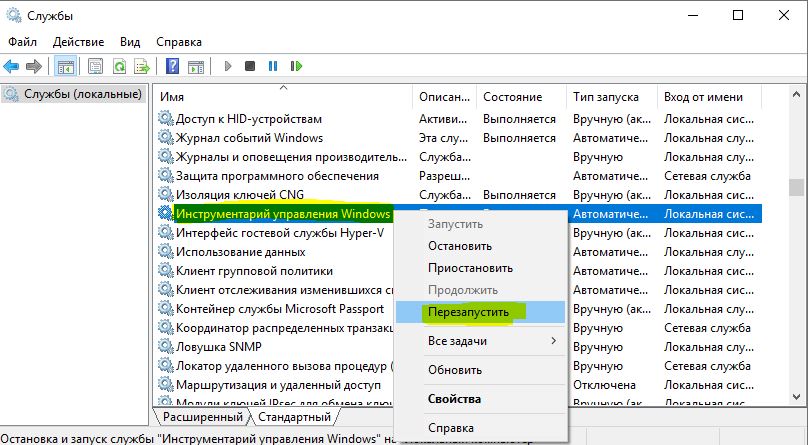Click the Stop service square icon

pos(250,66)
